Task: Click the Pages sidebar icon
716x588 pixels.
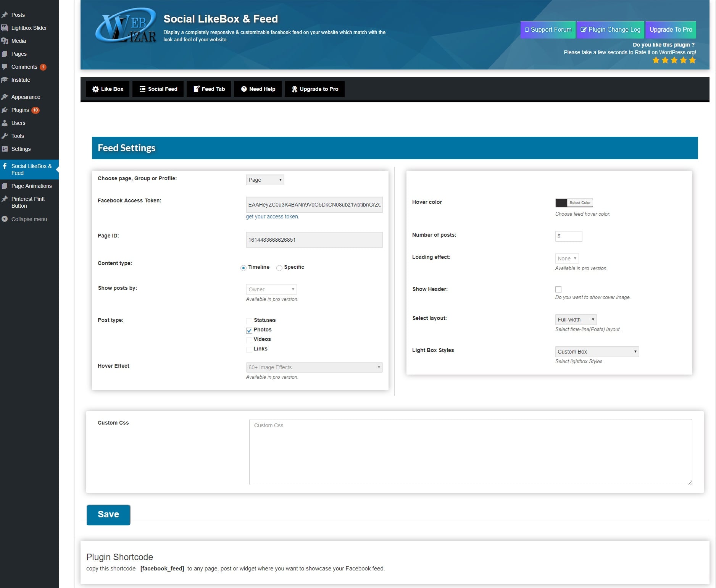Action: (5, 54)
